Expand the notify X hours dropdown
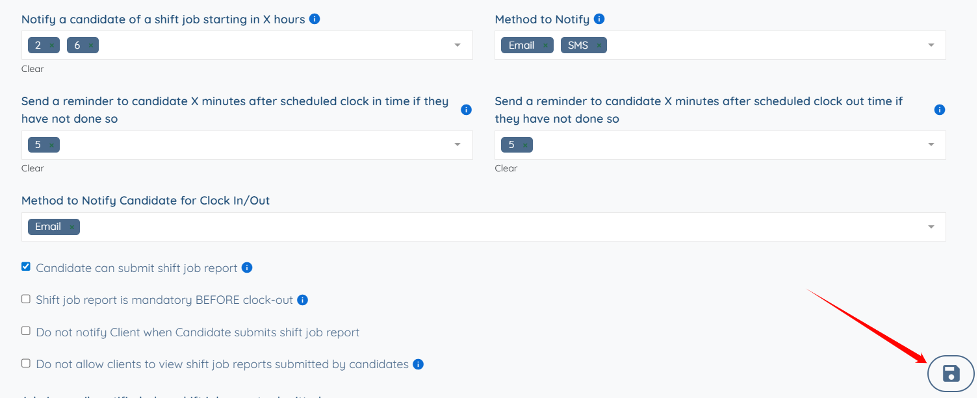The height and width of the screenshot is (398, 980). [x=458, y=45]
